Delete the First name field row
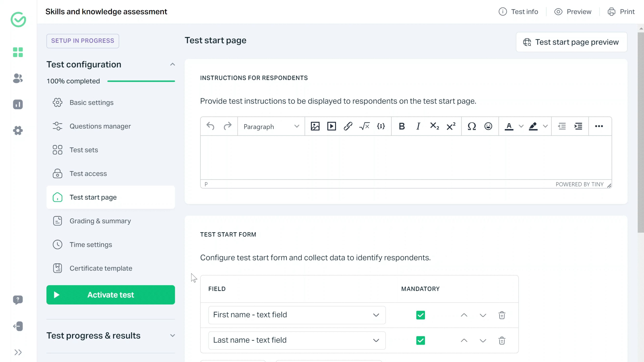644x362 pixels. [x=502, y=315]
